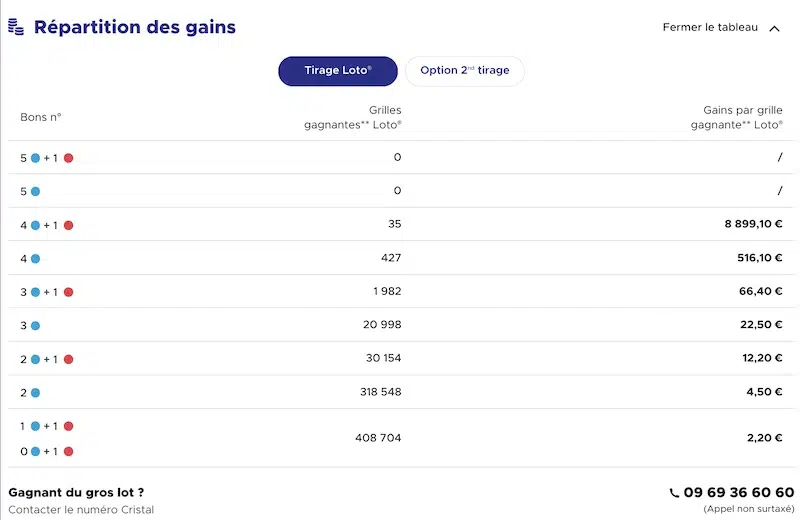Click the blue ball in the 4 numbers row
This screenshot has height=520, width=800.
click(35, 259)
